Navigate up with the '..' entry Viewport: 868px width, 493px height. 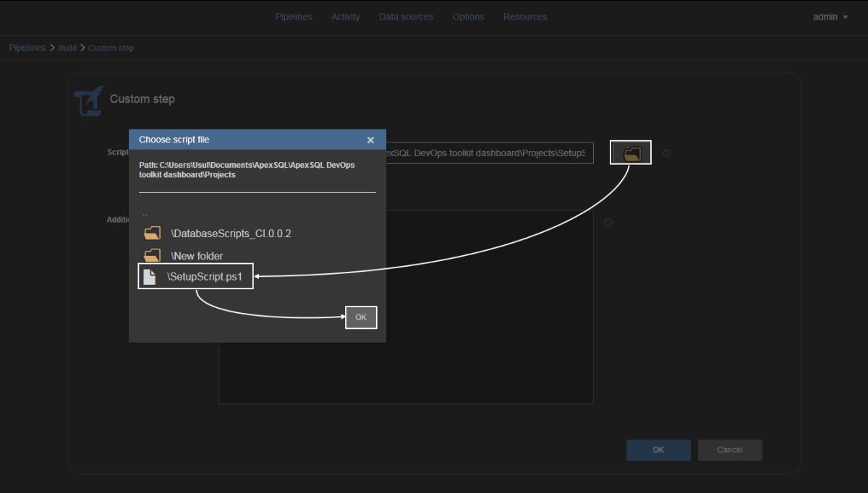[145, 214]
